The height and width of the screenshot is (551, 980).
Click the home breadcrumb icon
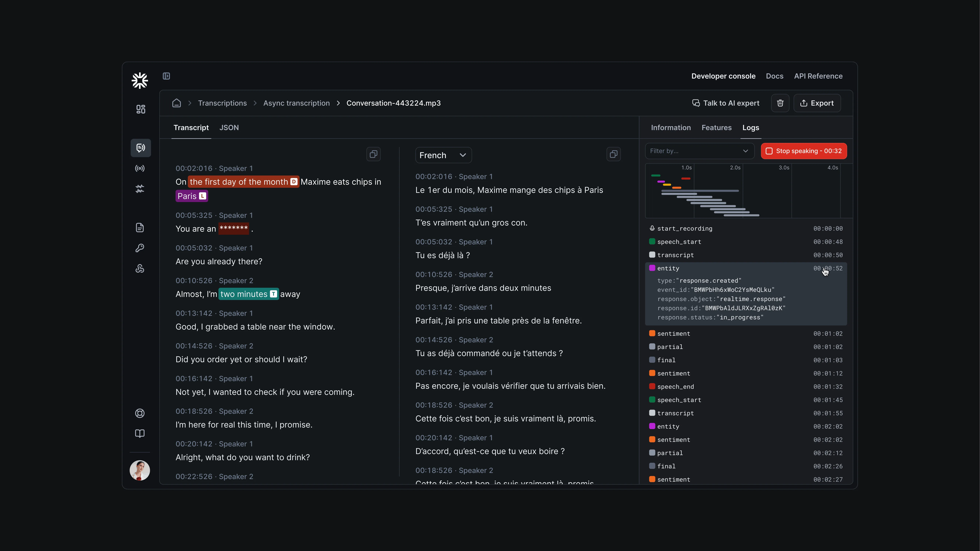point(177,103)
